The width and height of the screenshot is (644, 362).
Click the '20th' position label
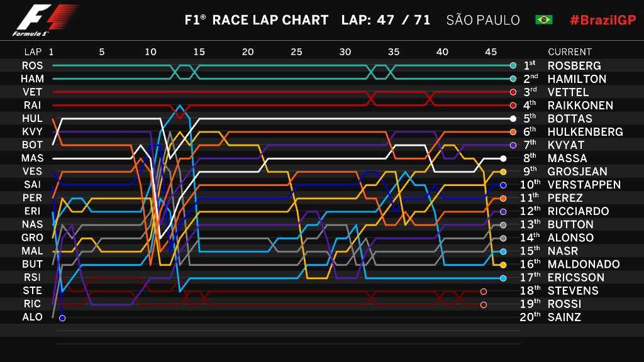pos(530,317)
